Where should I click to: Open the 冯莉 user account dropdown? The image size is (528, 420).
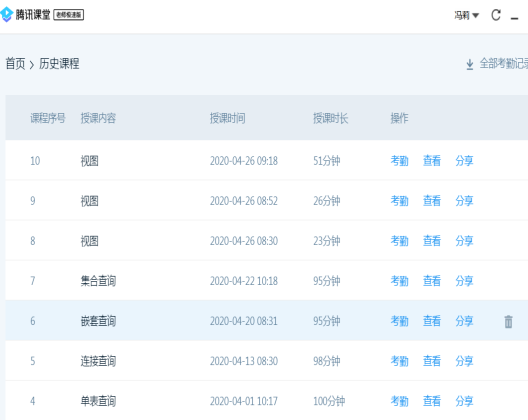tap(466, 15)
